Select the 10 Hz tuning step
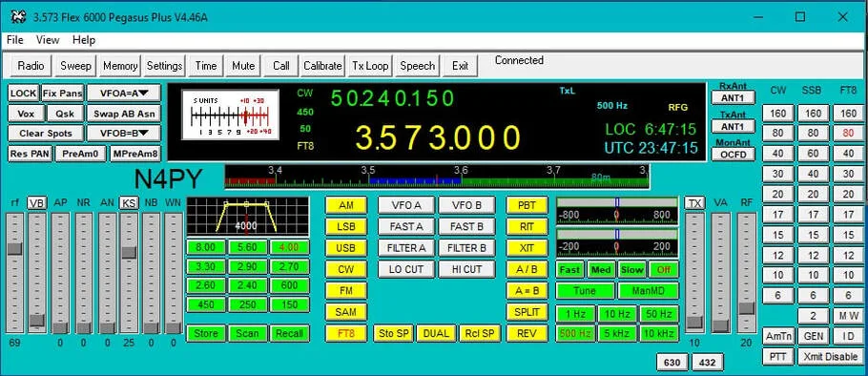 pos(617,314)
